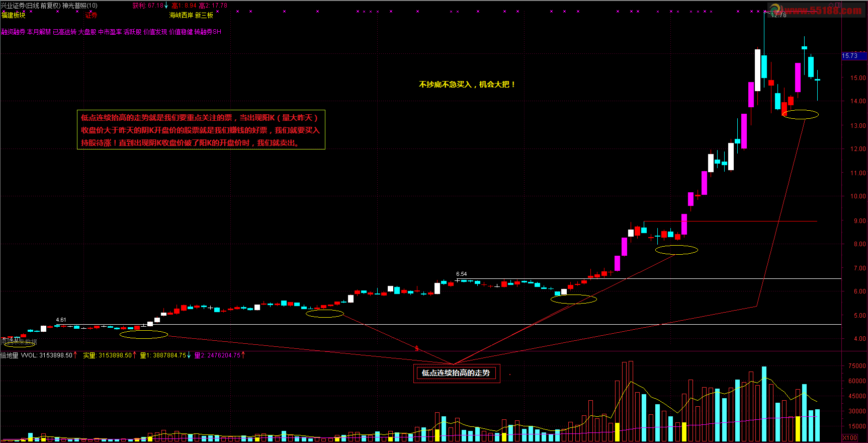This screenshot has height=443, width=868.
Task: Click the 15.00 price axis label
Action: coord(858,78)
